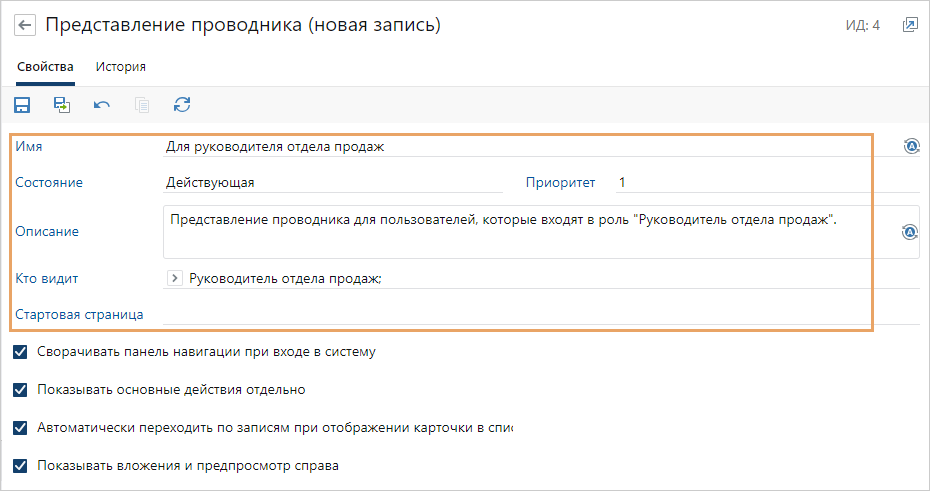Uncheck 'Сворачивать панель навигации при входе'

coord(20,352)
